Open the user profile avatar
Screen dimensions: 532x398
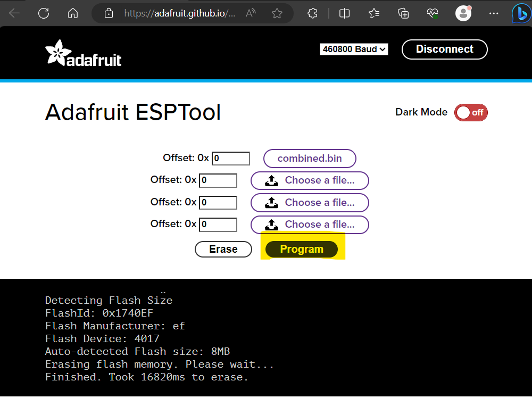click(x=463, y=13)
